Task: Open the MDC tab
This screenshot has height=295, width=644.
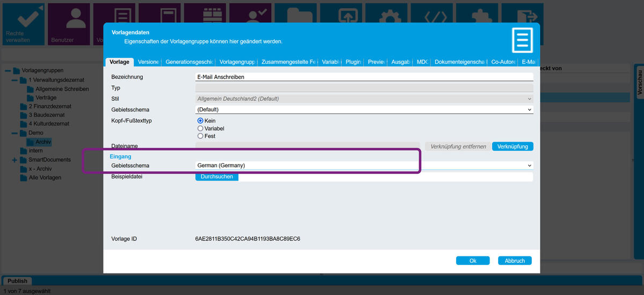Action: (x=422, y=62)
